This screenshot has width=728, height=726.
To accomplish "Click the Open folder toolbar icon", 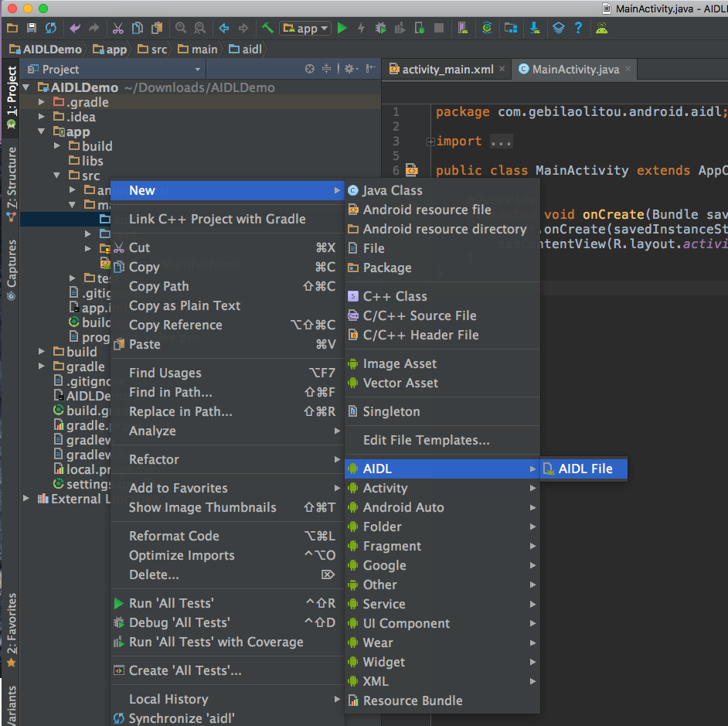I will point(12,29).
